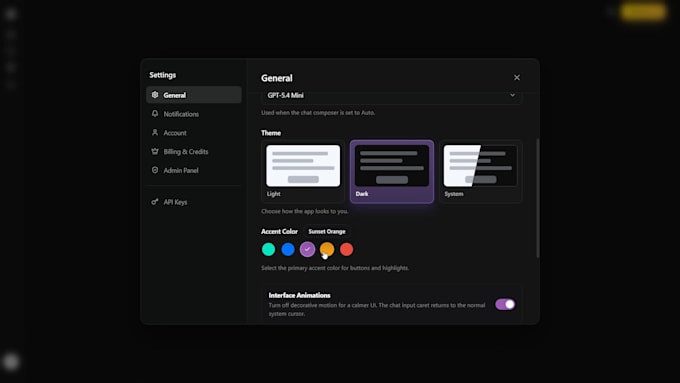Image resolution: width=680 pixels, height=383 pixels.
Task: Click the 'Interface Animations' label
Action: click(300, 295)
